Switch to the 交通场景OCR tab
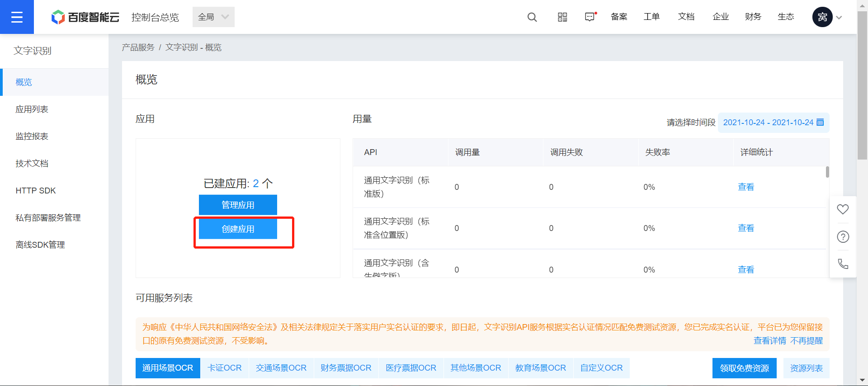 [281, 368]
